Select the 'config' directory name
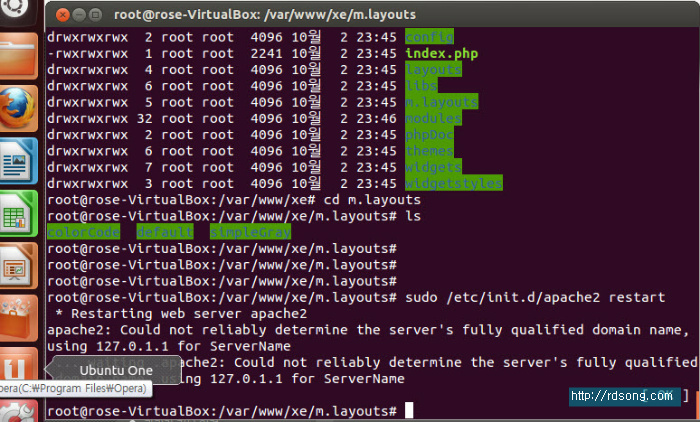This screenshot has height=422, width=700. click(x=429, y=37)
